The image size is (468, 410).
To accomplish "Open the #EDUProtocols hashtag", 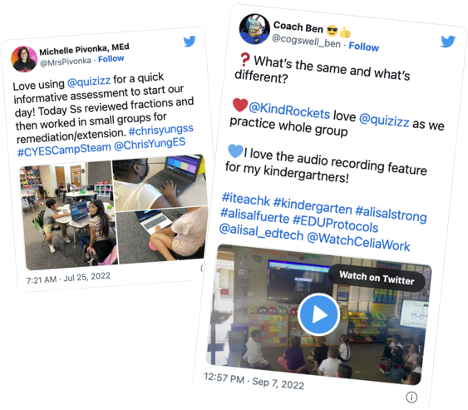I will pyautogui.click(x=335, y=224).
